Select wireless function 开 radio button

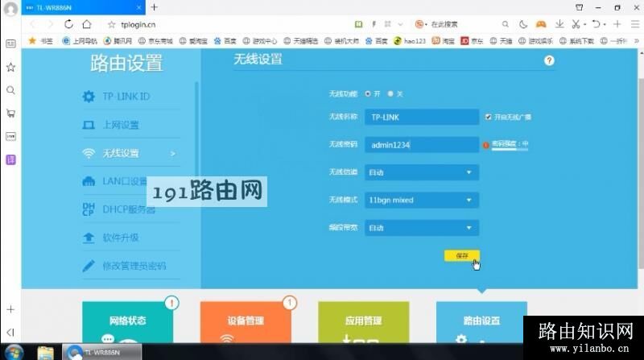[x=368, y=93]
